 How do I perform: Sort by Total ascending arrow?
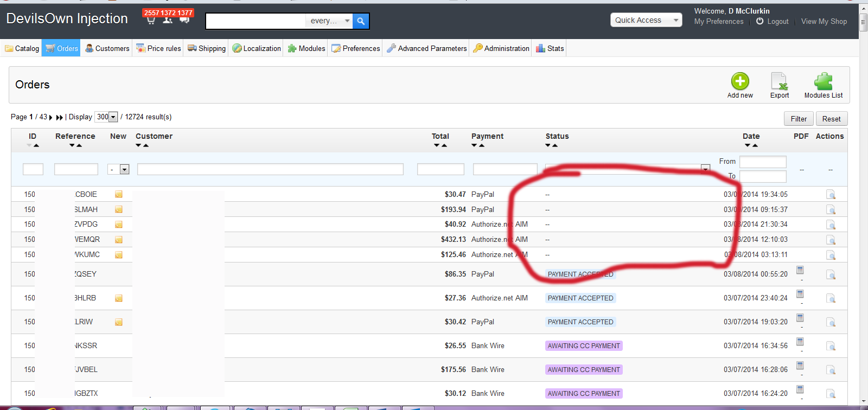point(444,145)
